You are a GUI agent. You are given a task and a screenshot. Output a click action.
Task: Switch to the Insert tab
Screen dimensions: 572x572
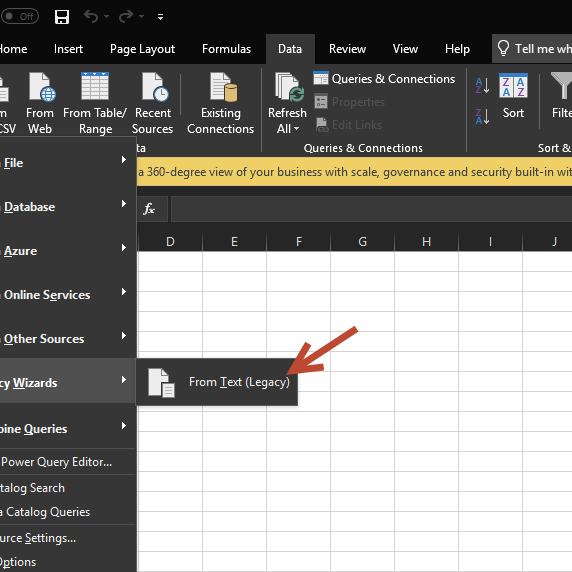coord(68,49)
